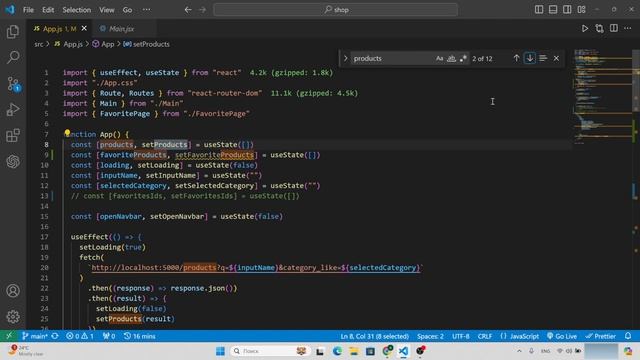640x360 pixels.
Task: Open the Accounts menu
Action: (13, 291)
